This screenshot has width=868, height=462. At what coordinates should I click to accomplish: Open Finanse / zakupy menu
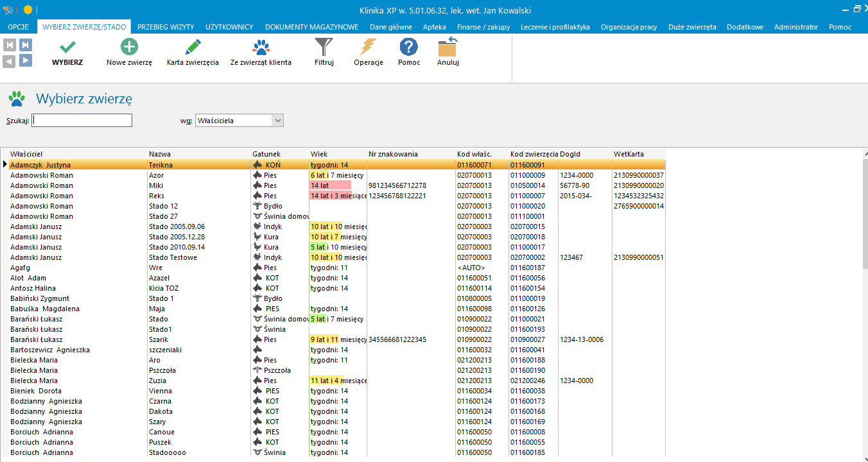point(483,27)
